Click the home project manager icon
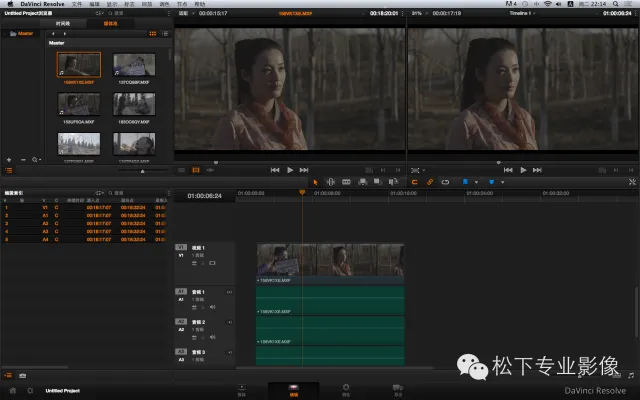This screenshot has height=400, width=640. [13, 391]
